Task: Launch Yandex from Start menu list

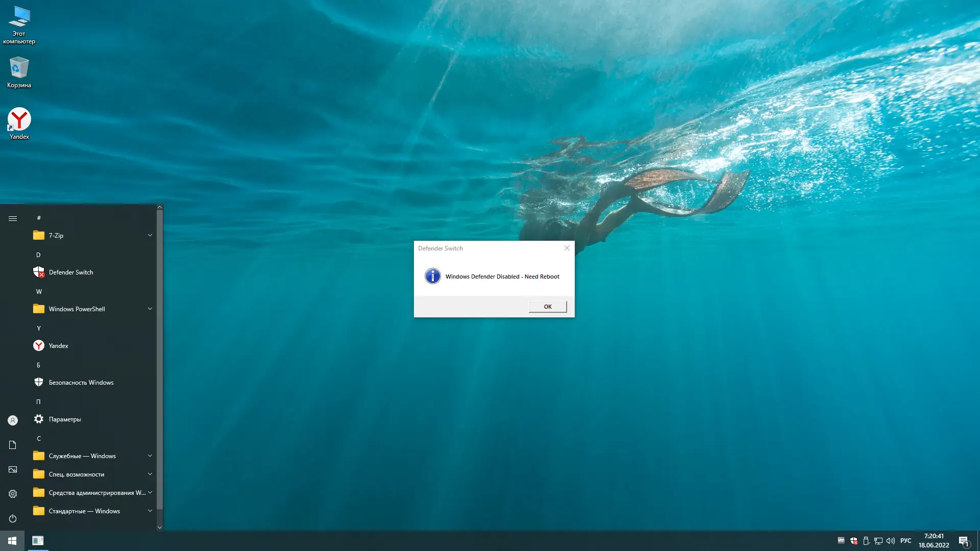Action: pyautogui.click(x=58, y=346)
